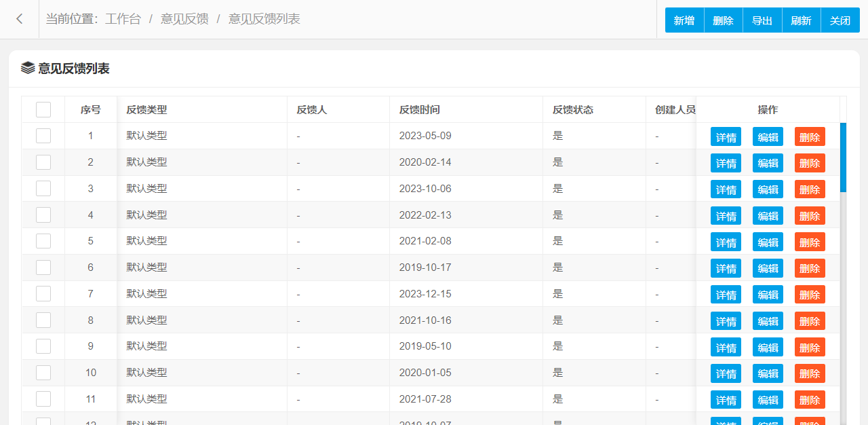Export the list with 导出 button
The image size is (868, 425).
coord(762,20)
